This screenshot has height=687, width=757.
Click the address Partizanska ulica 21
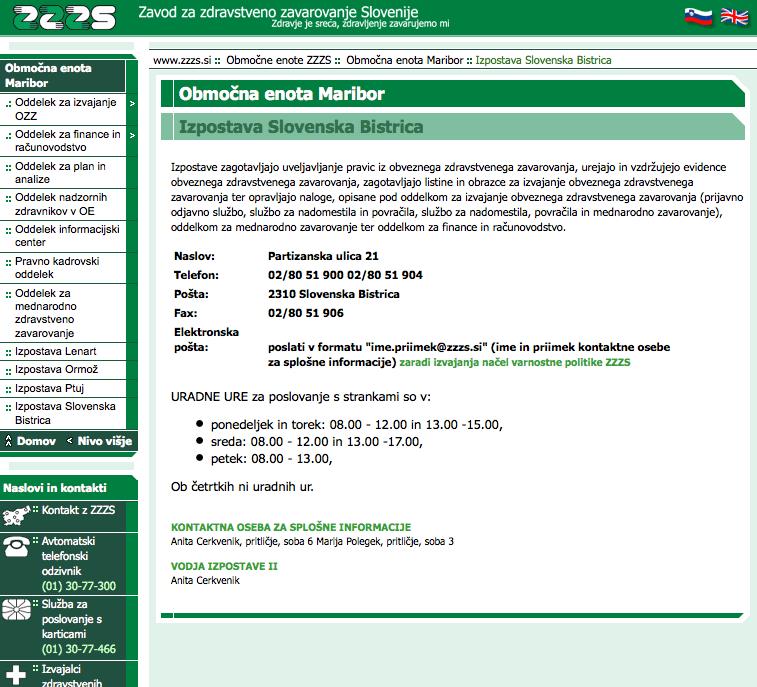[323, 256]
